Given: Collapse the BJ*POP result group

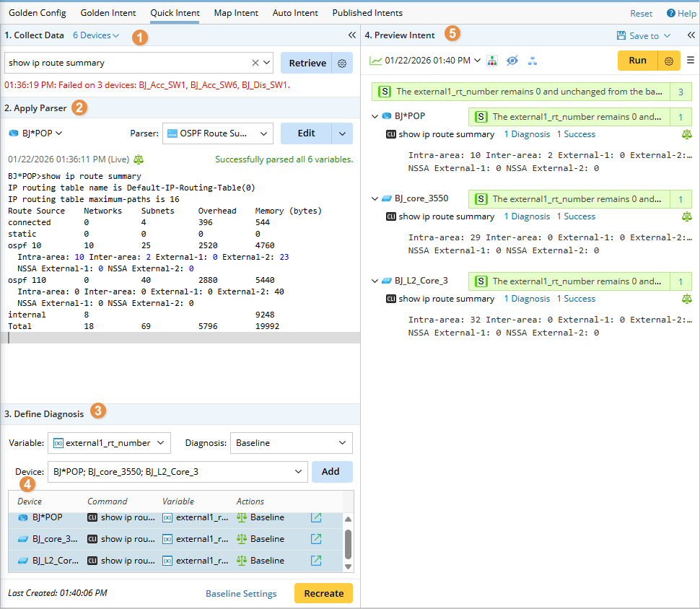Looking at the screenshot, I should pos(375,116).
